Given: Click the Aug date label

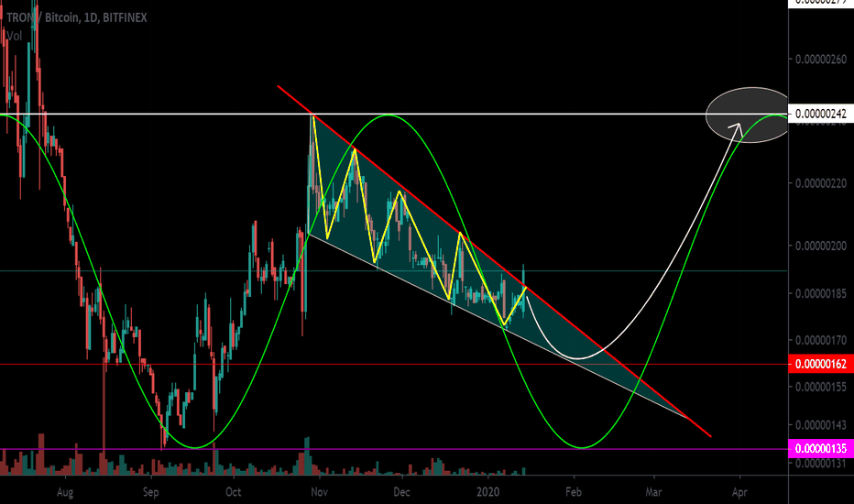Looking at the screenshot, I should coord(65,493).
